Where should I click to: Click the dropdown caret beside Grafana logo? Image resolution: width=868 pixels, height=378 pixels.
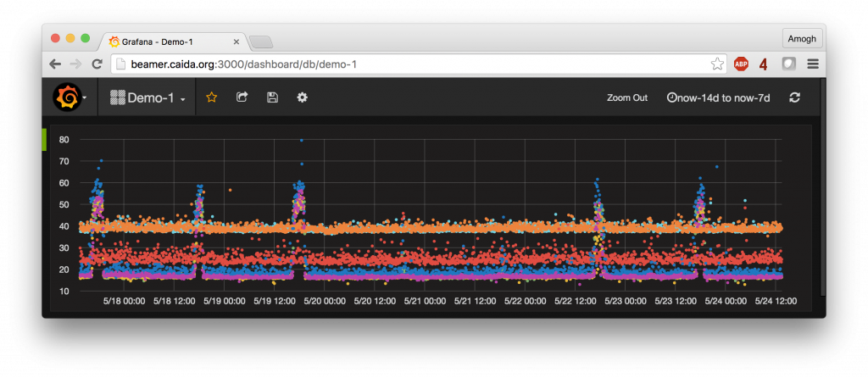85,98
